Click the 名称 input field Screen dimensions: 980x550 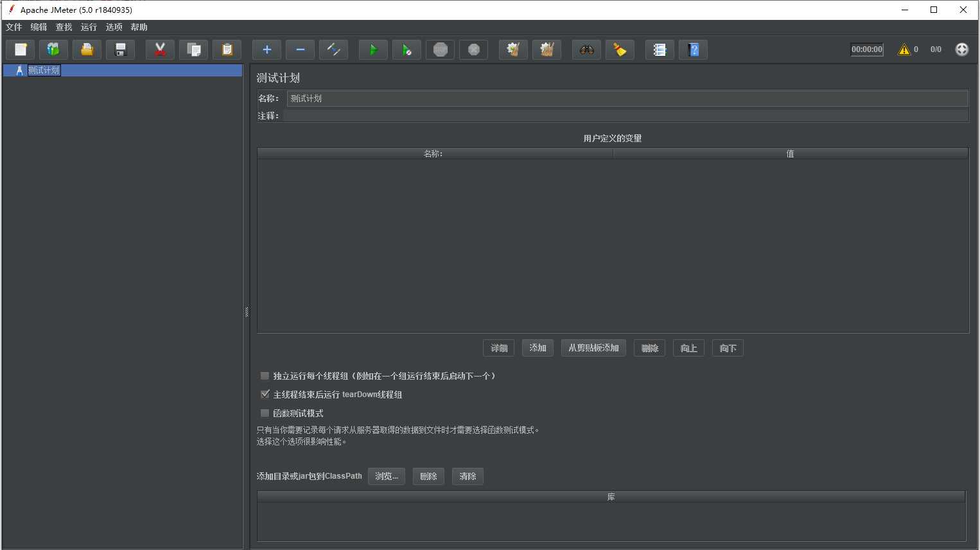tap(627, 98)
